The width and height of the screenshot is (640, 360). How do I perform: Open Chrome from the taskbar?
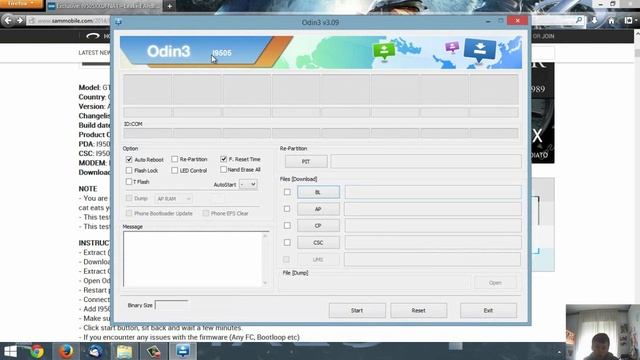tap(37, 351)
